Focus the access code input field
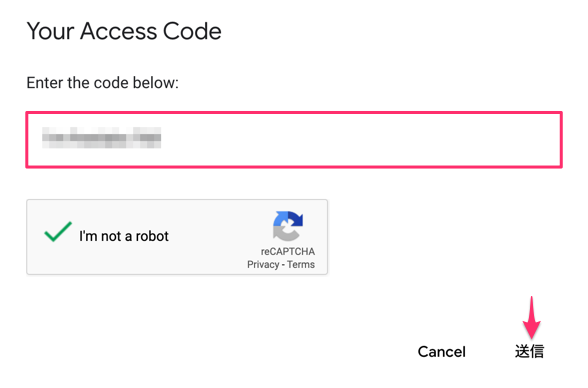Screen dimensions: 588x388 294,139
